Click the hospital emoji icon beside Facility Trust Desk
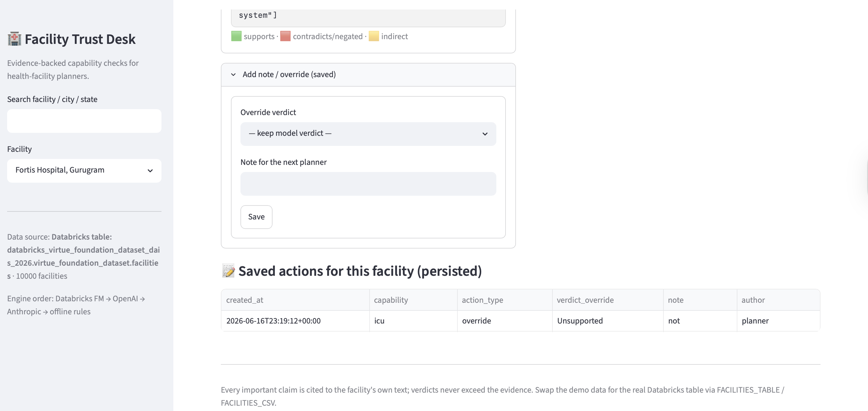Viewport: 868px width, 411px height. [15, 39]
